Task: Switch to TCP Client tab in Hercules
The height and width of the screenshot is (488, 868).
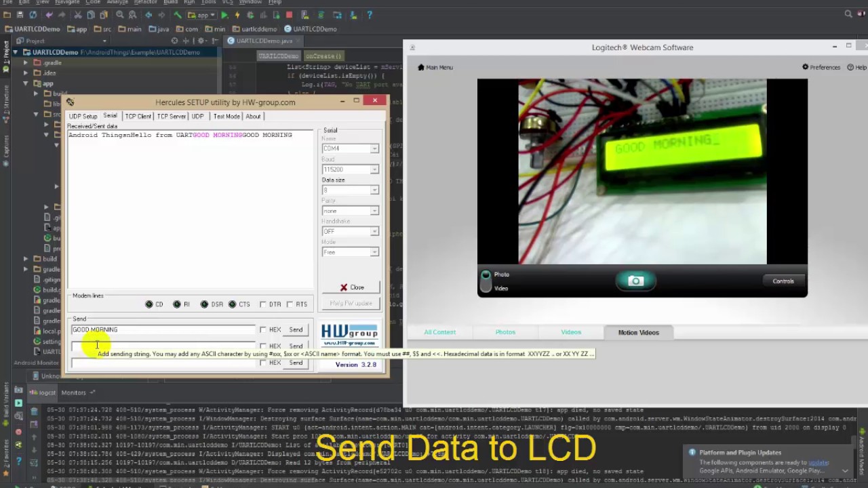Action: (x=138, y=117)
